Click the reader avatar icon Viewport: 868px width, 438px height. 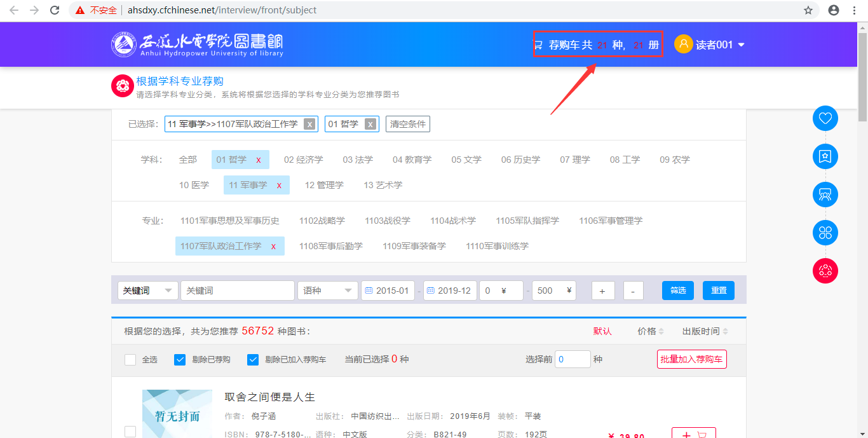[683, 44]
